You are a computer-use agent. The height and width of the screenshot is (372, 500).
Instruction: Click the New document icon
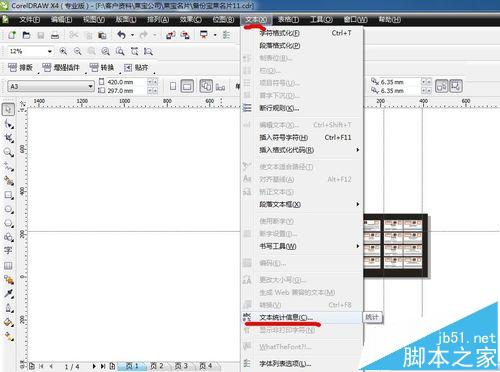pyautogui.click(x=12, y=35)
